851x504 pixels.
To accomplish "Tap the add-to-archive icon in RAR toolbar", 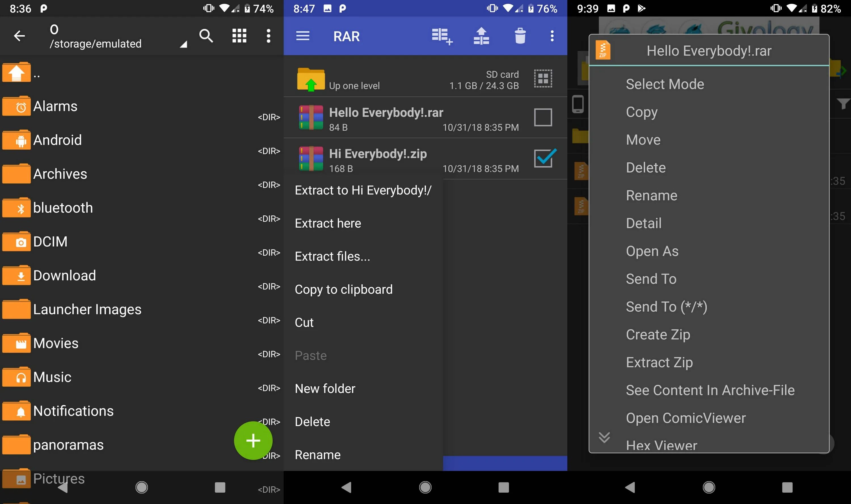I will click(441, 36).
